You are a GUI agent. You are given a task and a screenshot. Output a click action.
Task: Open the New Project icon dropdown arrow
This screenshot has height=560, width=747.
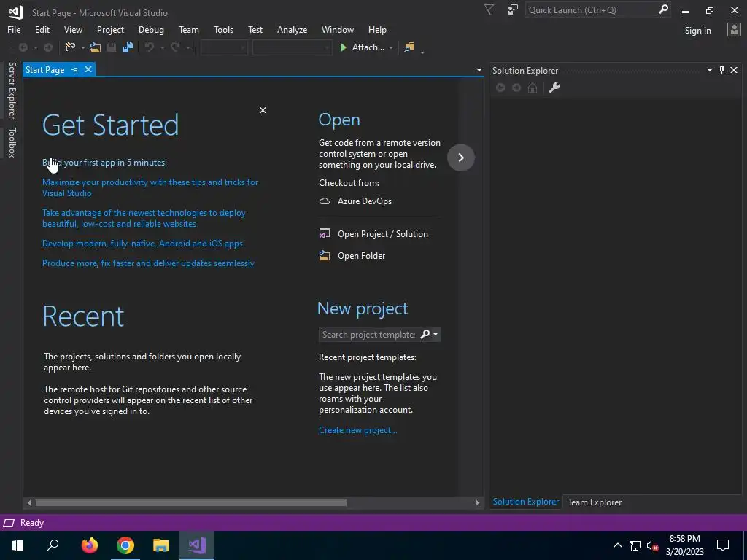click(x=83, y=47)
